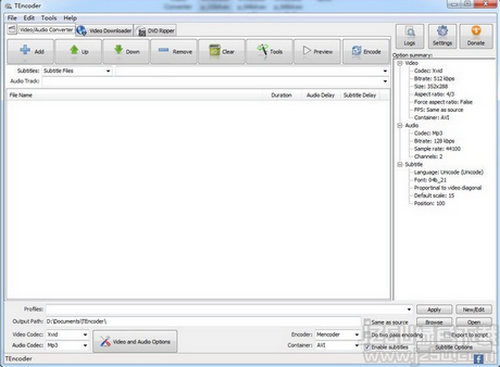500x367 pixels.
Task: Select 'Bitrate: 512 kbps' tree row
Action: click(x=434, y=79)
